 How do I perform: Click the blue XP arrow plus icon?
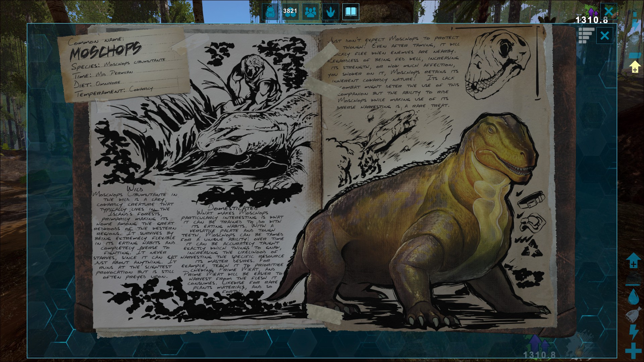coord(633,261)
